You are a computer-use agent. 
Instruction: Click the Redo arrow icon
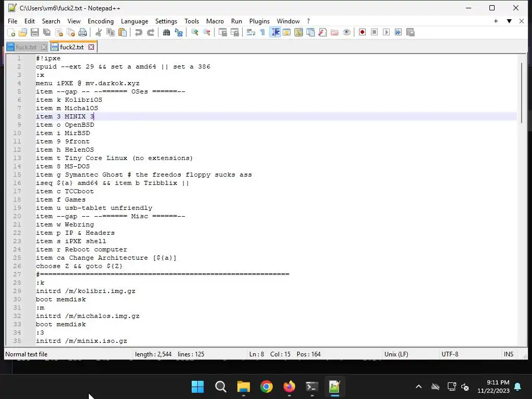(151, 32)
